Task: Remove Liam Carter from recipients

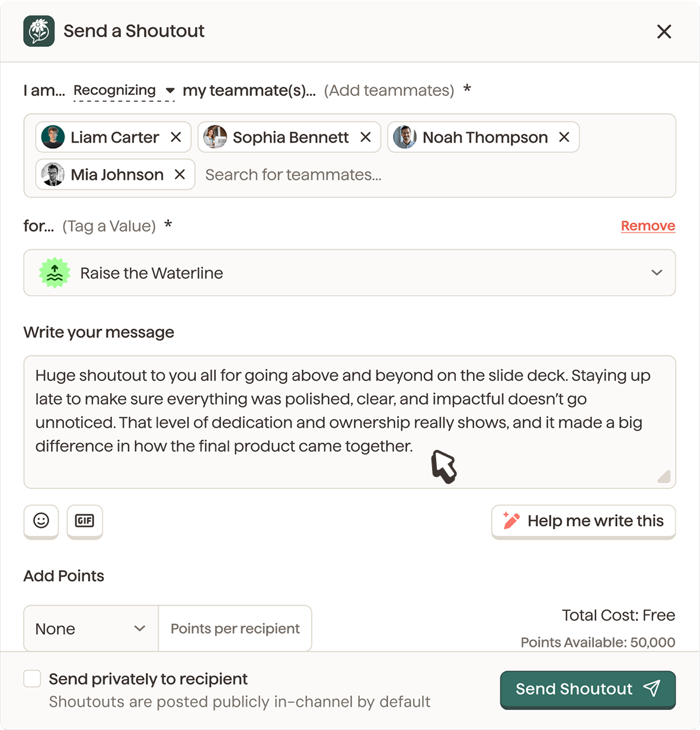Action: pos(176,137)
